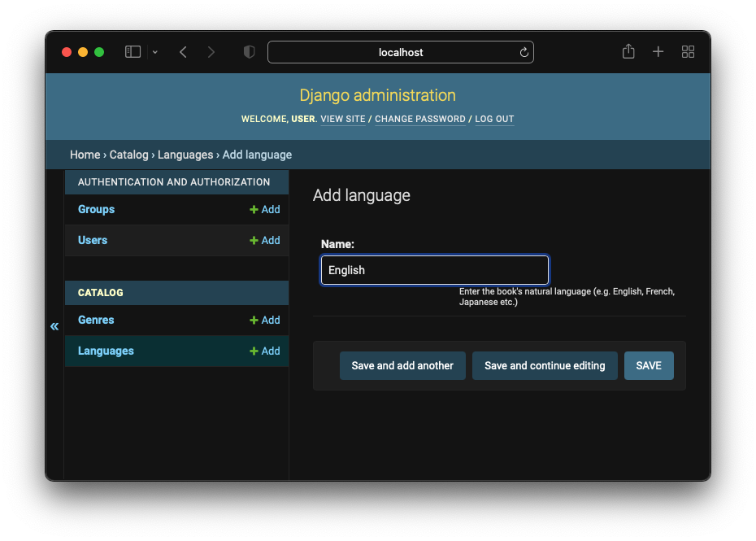
Task: Click the Django administration title
Action: [x=377, y=95]
